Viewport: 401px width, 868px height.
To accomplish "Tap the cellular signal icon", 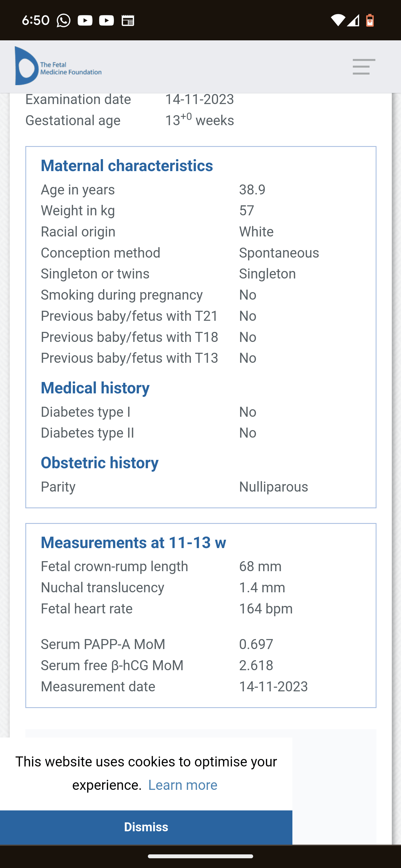I will tap(353, 21).
